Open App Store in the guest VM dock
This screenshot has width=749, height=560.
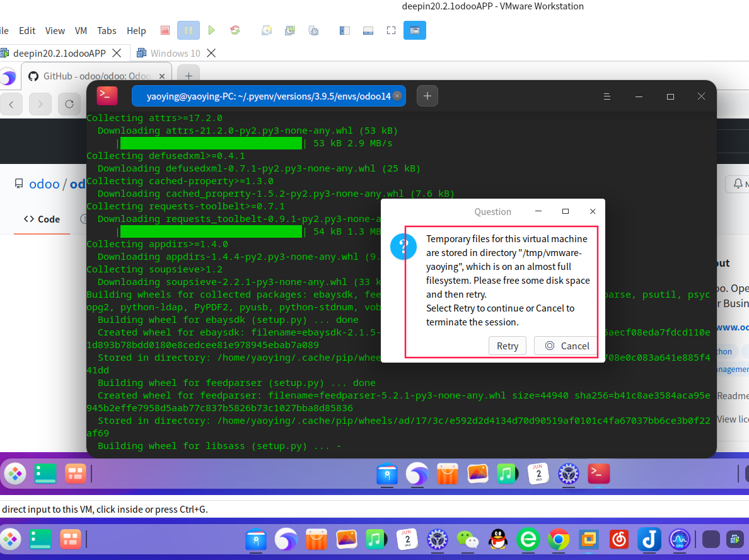pos(447,474)
